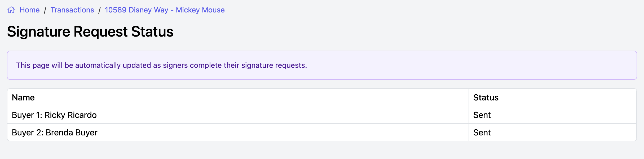Click the words Mickey Mouse in the breadcrumb
The width and height of the screenshot is (644, 159).
(200, 10)
